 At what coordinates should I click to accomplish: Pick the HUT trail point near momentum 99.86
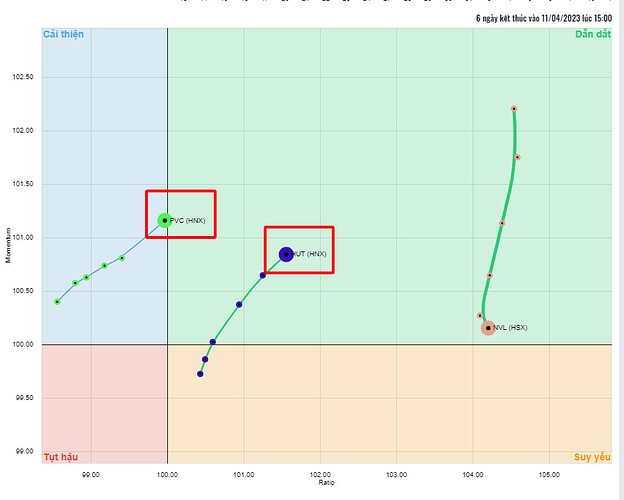[205, 359]
